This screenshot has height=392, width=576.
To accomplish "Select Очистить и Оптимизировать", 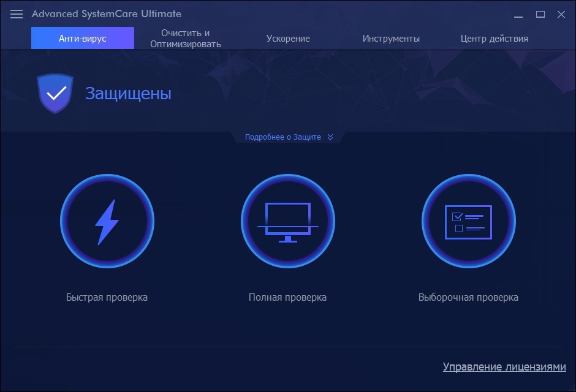I will [x=185, y=38].
